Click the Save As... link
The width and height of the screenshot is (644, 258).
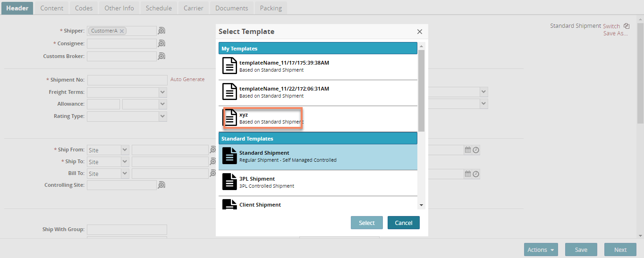click(616, 33)
